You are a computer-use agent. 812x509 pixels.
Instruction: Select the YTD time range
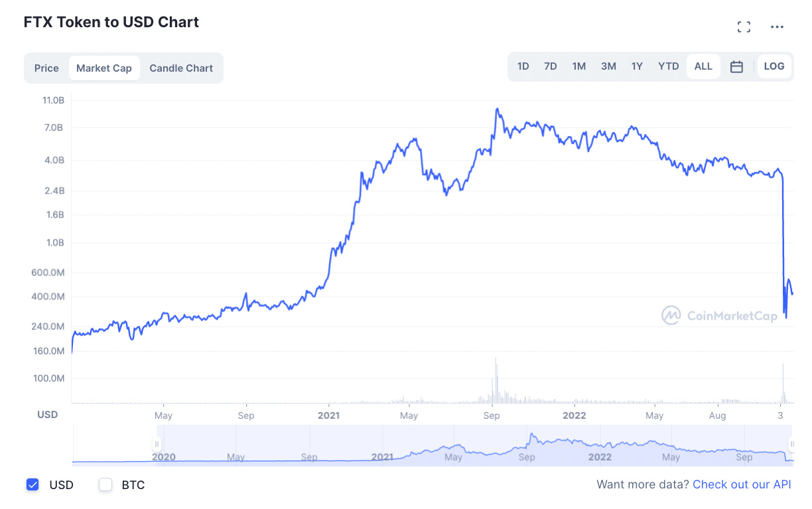click(668, 66)
